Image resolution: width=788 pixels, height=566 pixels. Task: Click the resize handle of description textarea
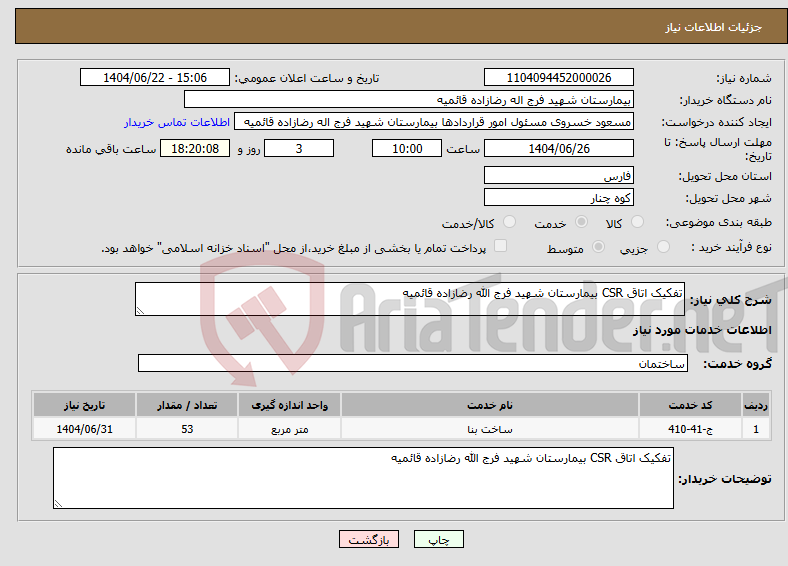(x=140, y=311)
